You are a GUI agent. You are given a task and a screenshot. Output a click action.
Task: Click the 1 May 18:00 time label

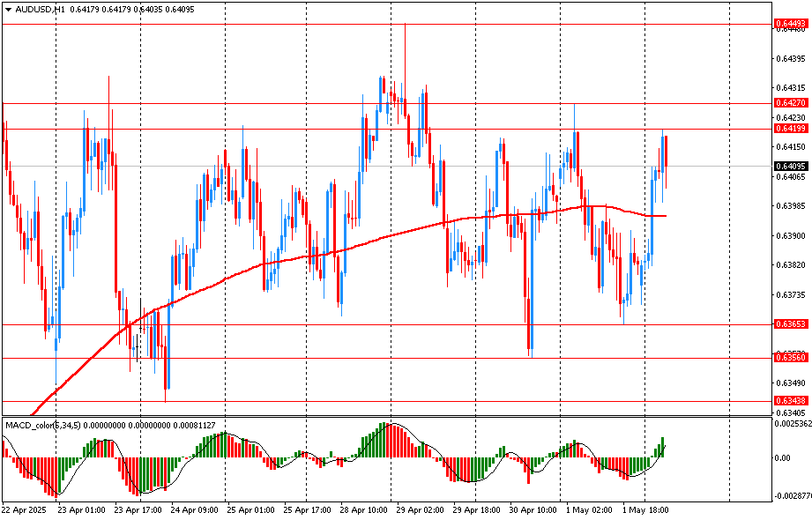(646, 510)
